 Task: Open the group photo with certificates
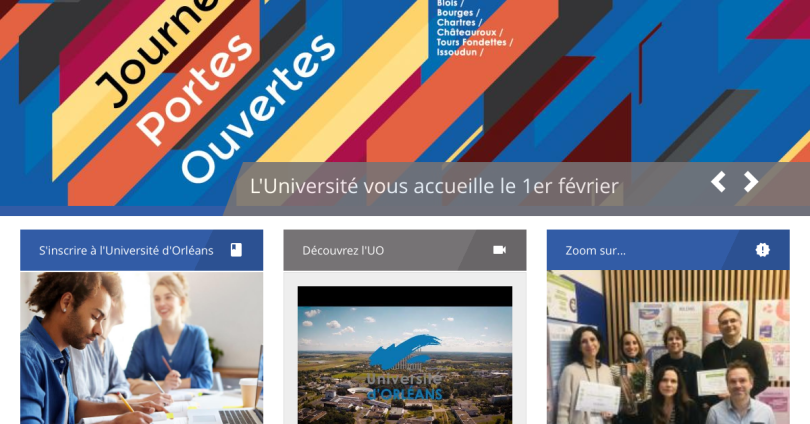(x=668, y=348)
